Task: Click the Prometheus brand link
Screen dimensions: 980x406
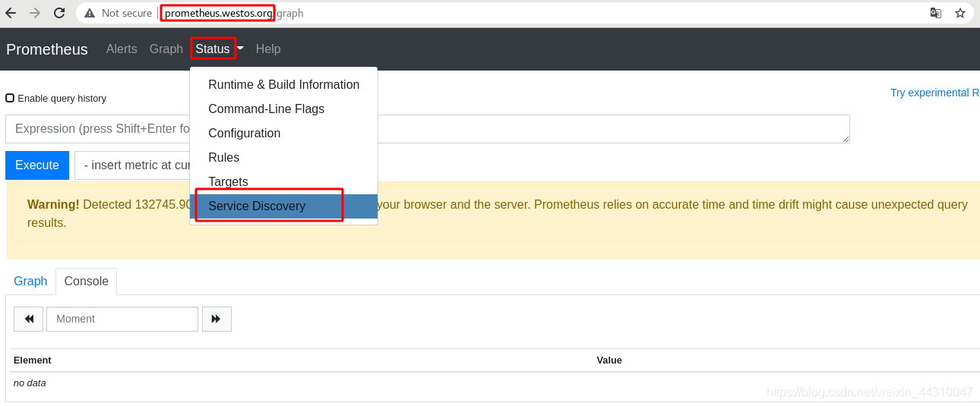Action: [x=47, y=49]
